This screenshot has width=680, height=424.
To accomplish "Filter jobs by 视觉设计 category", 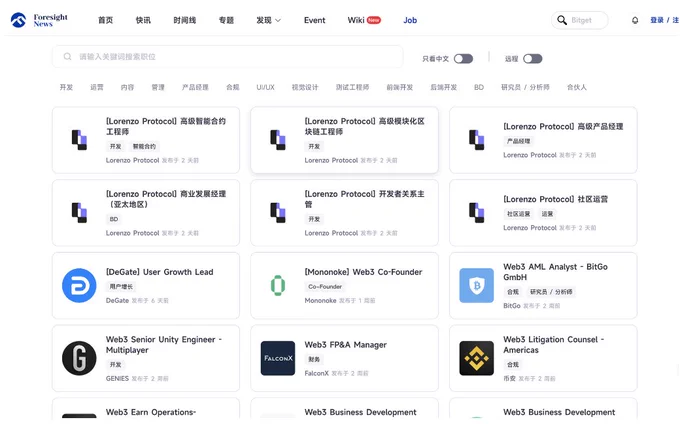I will [x=305, y=87].
